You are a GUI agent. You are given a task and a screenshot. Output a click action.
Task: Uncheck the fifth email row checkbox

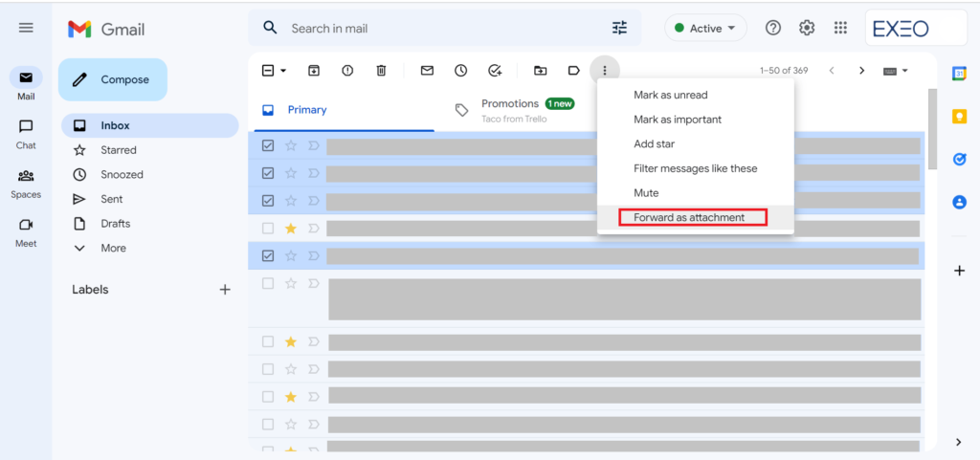click(268, 256)
